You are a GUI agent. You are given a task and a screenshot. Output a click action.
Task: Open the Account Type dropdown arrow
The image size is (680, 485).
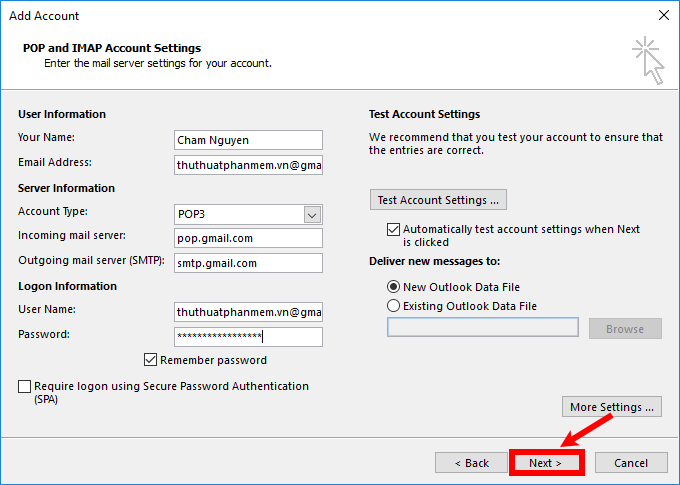pyautogui.click(x=312, y=215)
